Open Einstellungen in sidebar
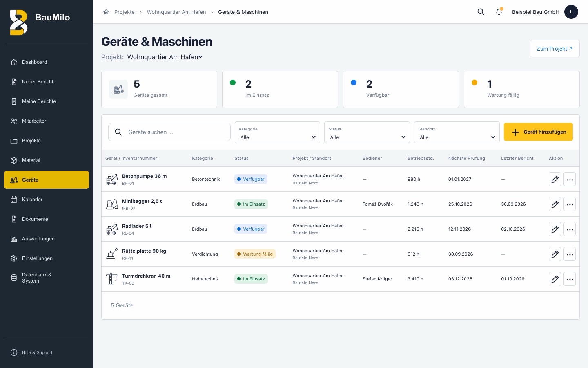This screenshot has width=588, height=368. click(47, 258)
